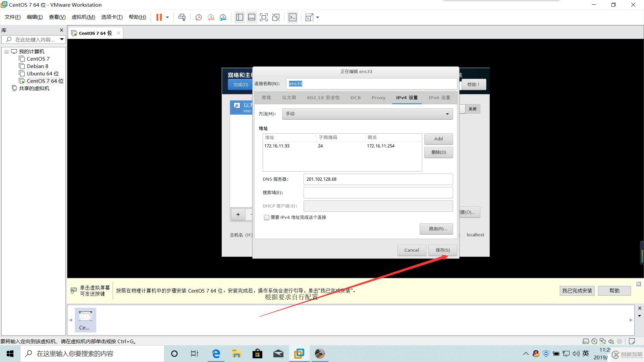Viewport: 644px width, 362px height.
Task: Select CentOS 7 in the library tree
Action: 38,59
